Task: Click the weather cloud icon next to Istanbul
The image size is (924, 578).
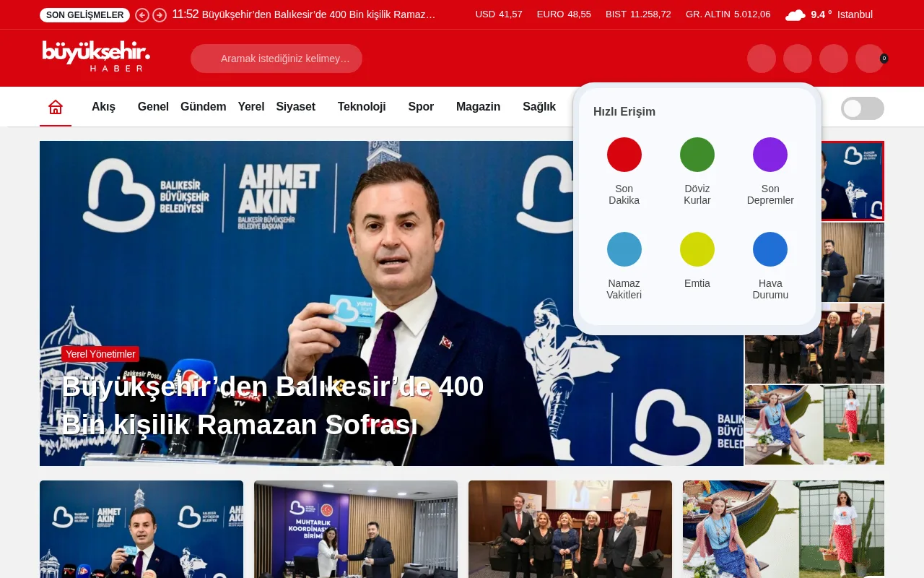Action: (795, 14)
